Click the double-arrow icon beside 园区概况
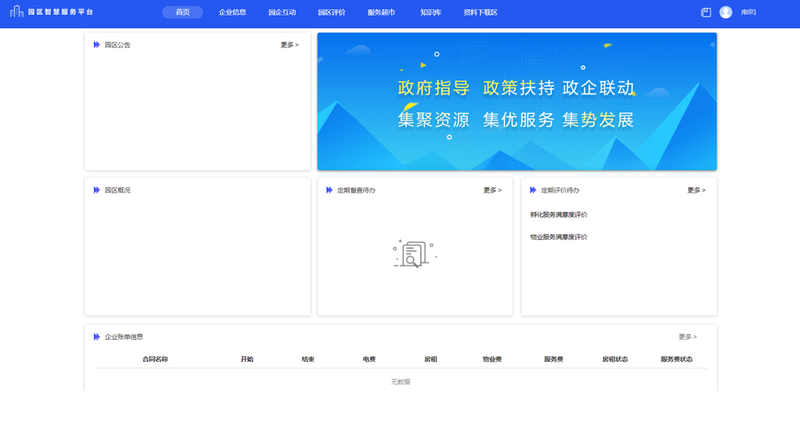 [x=96, y=190]
